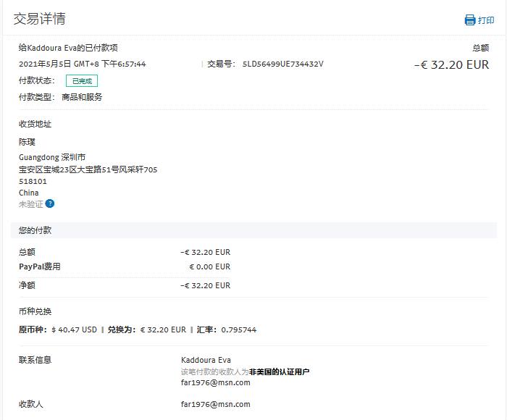Click the 您的付款 section header bar
The image size is (507, 420).
coord(253,230)
